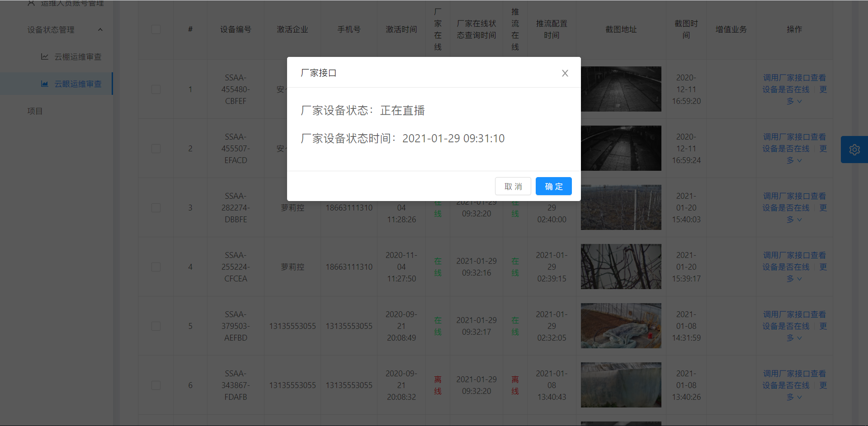Click the 设备编号 column header
This screenshot has height=426, width=868.
(236, 29)
